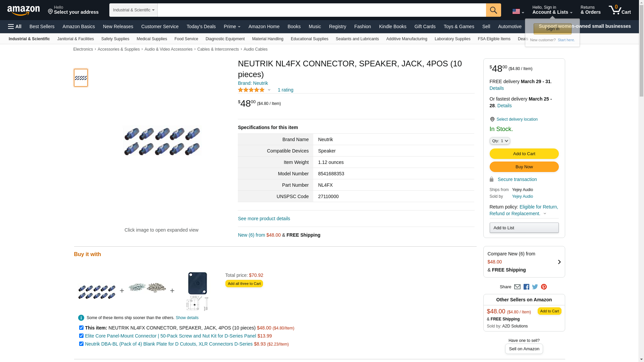Click the Amazon logo

tap(23, 10)
